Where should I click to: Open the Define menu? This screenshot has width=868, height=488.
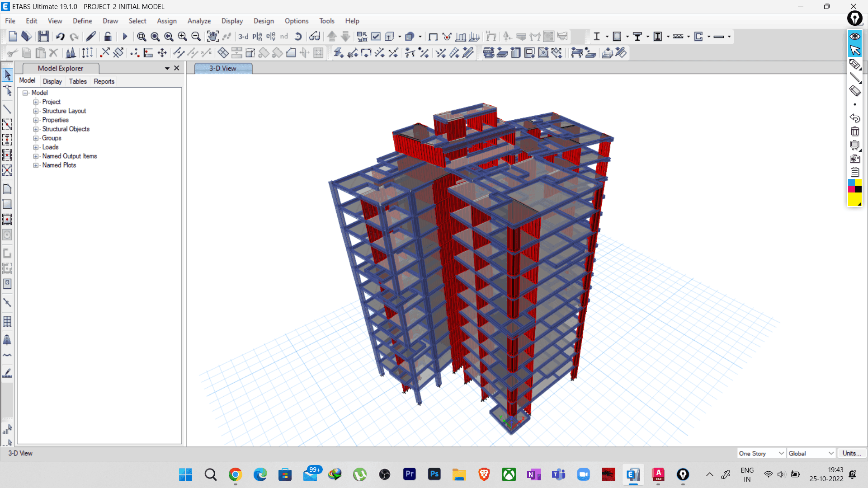click(82, 21)
